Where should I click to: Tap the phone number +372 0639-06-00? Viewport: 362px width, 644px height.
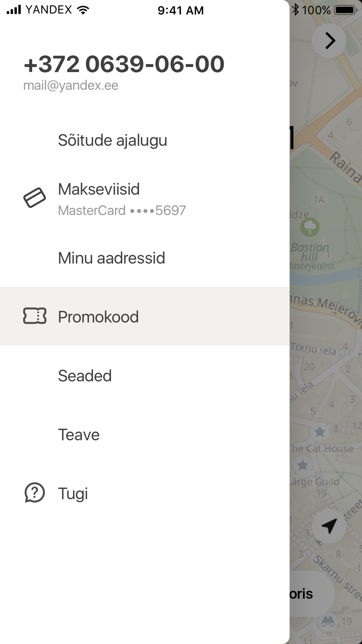124,64
